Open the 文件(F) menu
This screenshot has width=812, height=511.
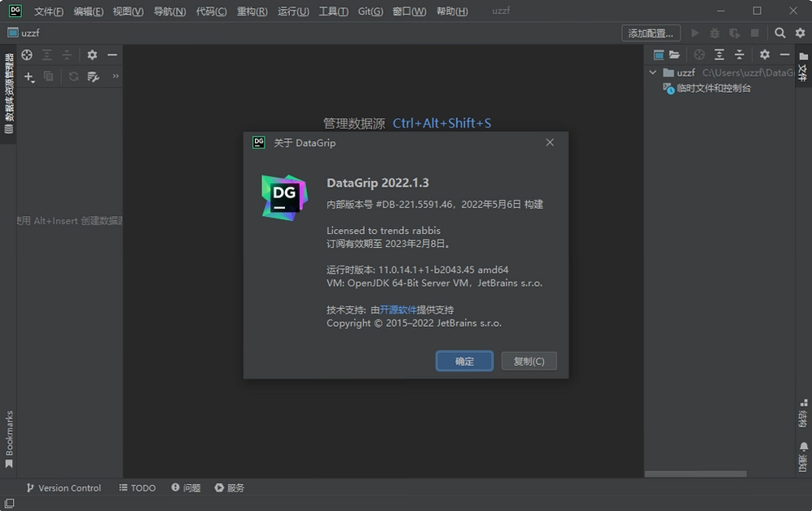[49, 11]
